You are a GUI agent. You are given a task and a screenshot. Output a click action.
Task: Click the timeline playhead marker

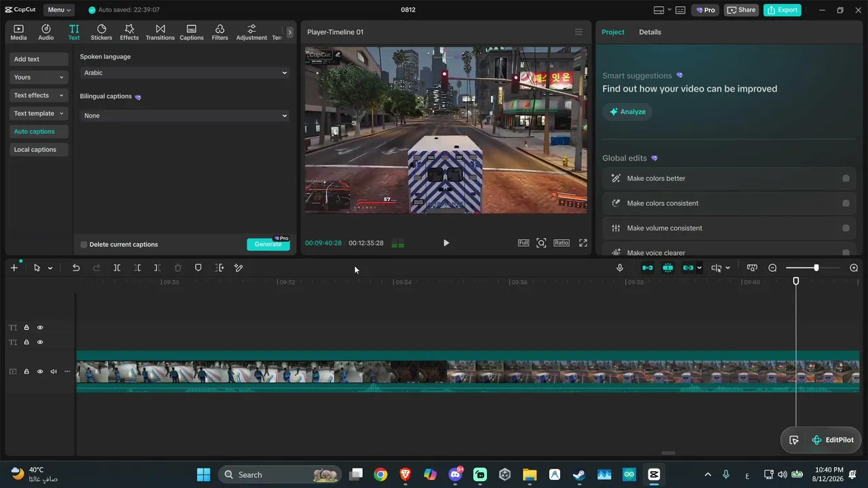[x=796, y=281]
